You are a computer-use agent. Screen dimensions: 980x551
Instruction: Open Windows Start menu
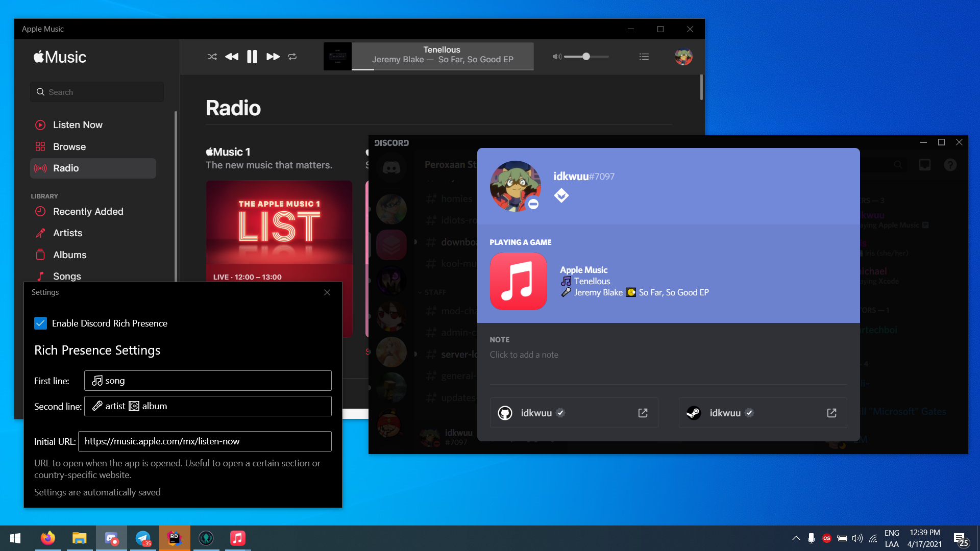click(x=15, y=538)
